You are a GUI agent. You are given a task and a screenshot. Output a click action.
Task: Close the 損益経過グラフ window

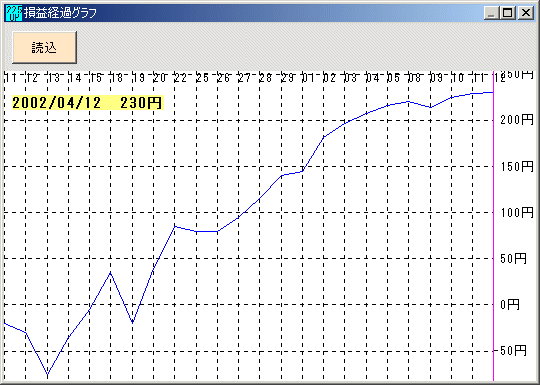[x=526, y=13]
